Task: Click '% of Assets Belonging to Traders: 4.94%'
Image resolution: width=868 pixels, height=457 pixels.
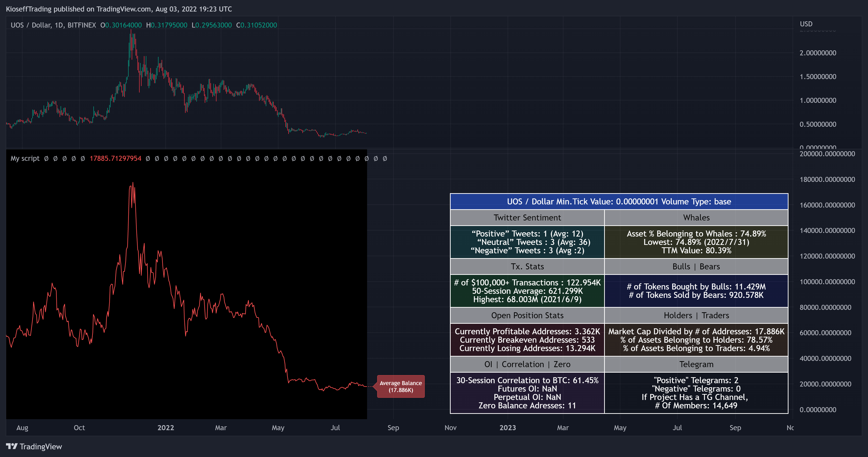Action: (x=696, y=348)
